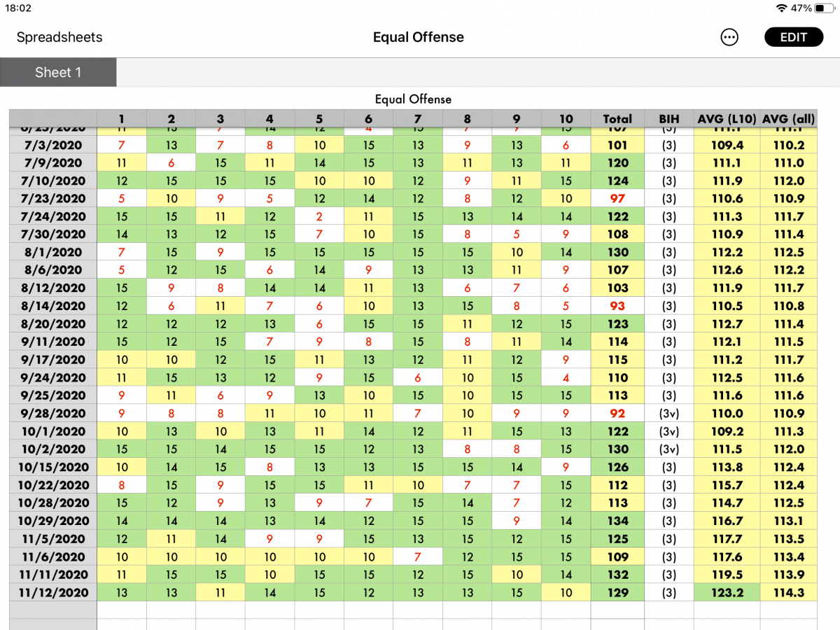Click the Equal Offense table title
The height and width of the screenshot is (630, 840).
[413, 99]
